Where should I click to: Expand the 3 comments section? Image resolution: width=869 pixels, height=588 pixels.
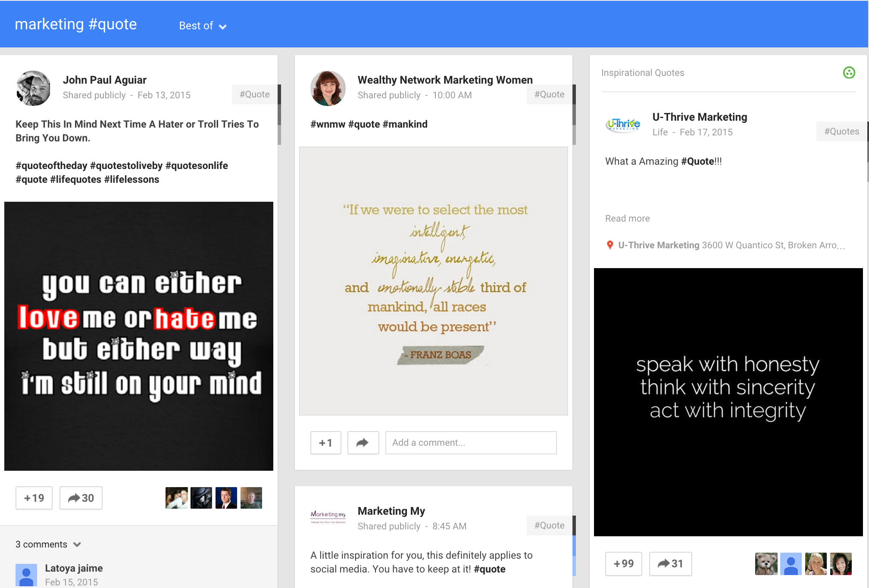coord(48,544)
